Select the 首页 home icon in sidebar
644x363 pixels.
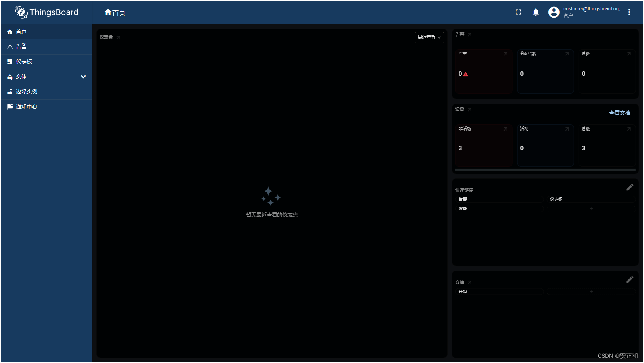[x=10, y=31]
